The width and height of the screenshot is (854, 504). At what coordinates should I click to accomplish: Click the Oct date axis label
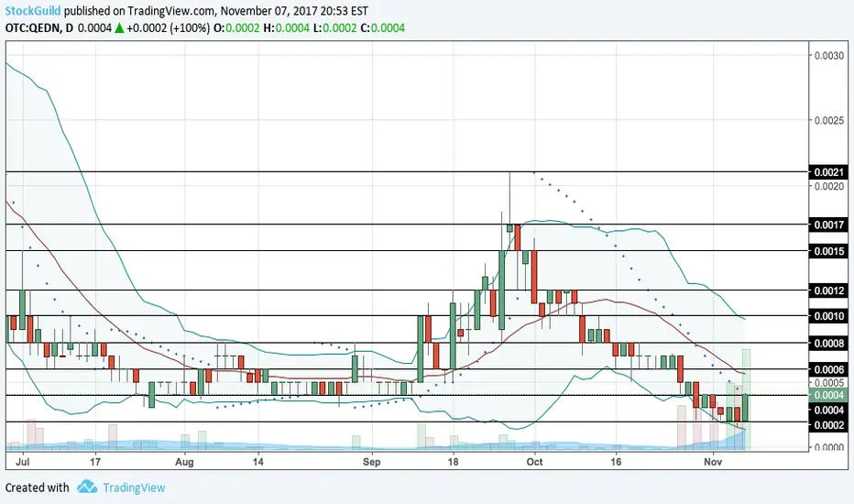click(x=534, y=462)
